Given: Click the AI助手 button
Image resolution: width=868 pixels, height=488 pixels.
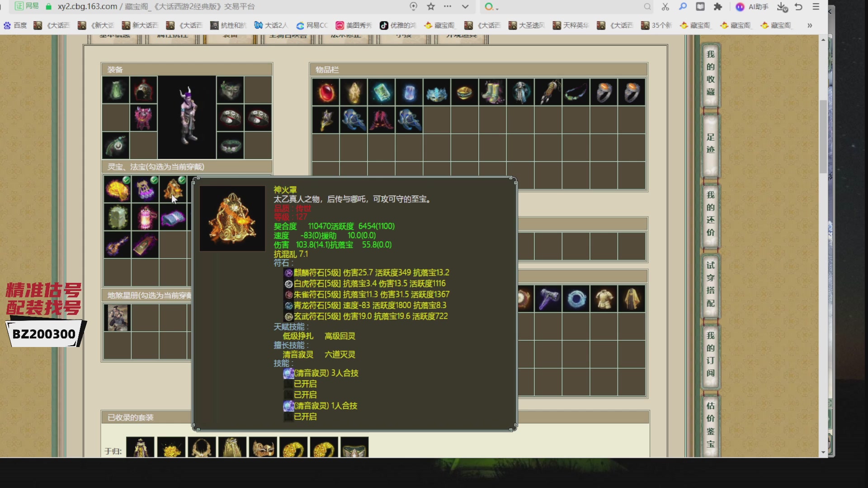Looking at the screenshot, I should [752, 7].
